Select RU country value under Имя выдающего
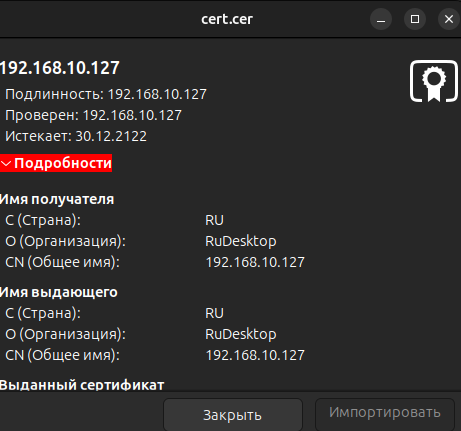This screenshot has width=461, height=431. [214, 313]
